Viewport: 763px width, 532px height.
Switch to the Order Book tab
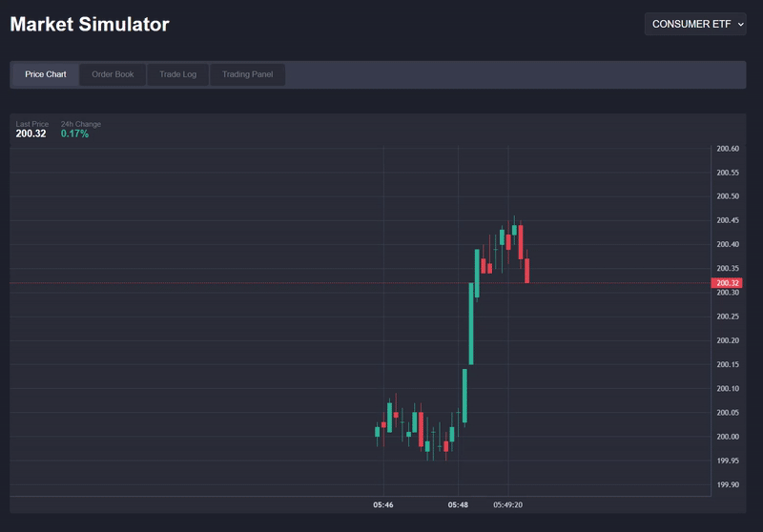[113, 74]
